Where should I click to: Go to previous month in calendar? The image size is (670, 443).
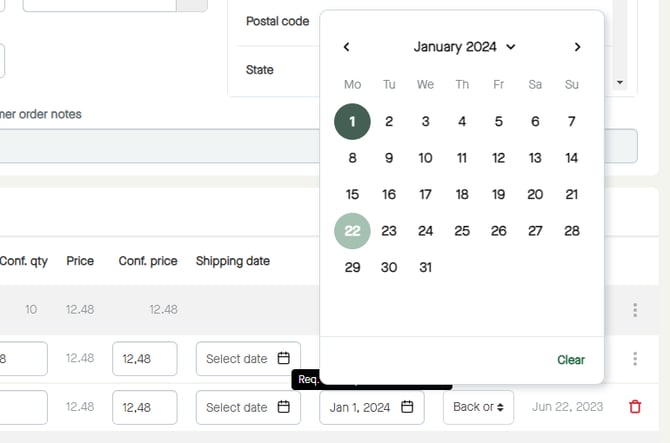pyautogui.click(x=347, y=47)
